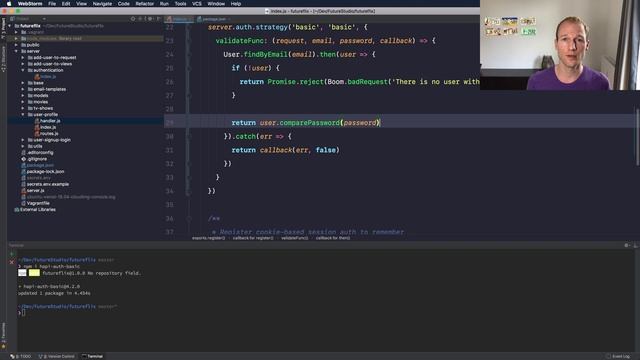
Task: Switch to the package.json editor tab
Action: tap(214, 19)
